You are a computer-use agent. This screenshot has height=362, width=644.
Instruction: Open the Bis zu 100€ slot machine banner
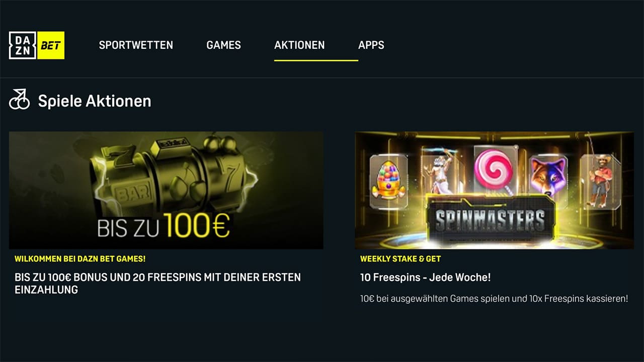(166, 190)
